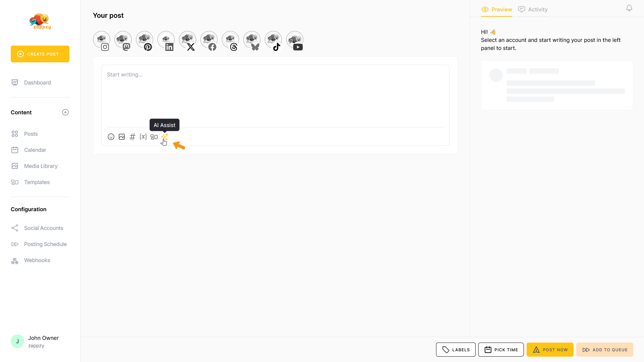Open the templates icon in editor toolbar
644x362 pixels.
coord(154,137)
